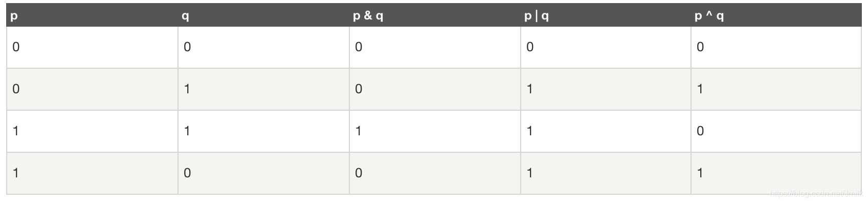Click last row p & q result 0
868x203 pixels.
pyautogui.click(x=359, y=173)
